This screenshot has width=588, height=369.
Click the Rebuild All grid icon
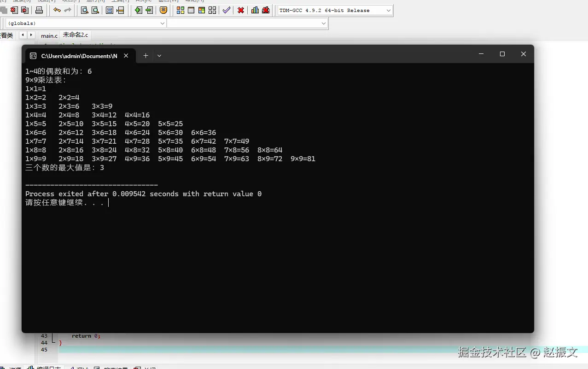[212, 10]
